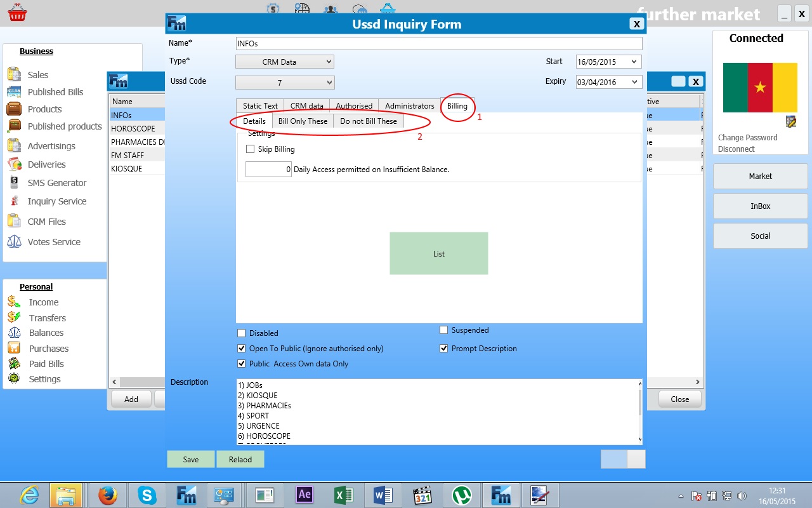Click the light blue box beside Reload row

pos(613,459)
